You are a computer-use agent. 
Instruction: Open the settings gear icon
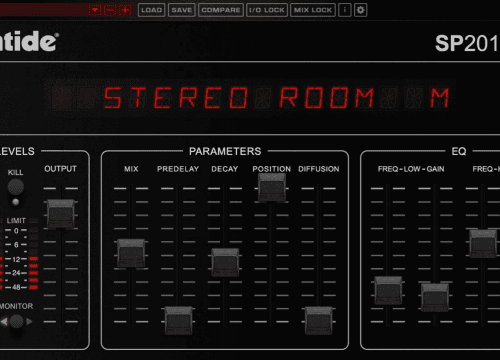tap(360, 10)
